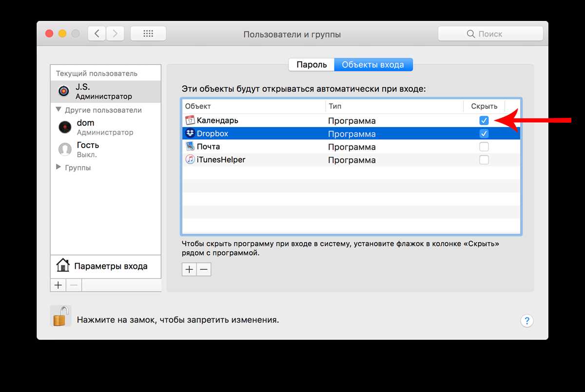Click the Скрыть column header
Image resolution: width=585 pixels, height=392 pixels.
tap(484, 106)
